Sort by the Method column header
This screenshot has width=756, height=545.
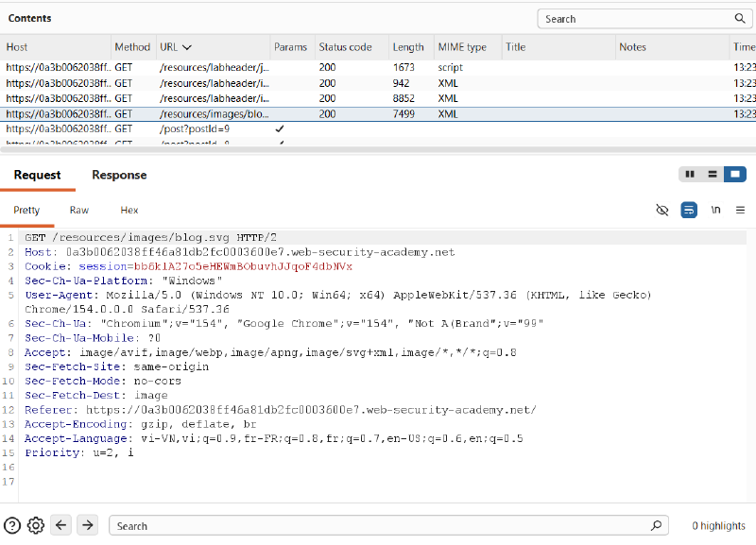(x=132, y=47)
